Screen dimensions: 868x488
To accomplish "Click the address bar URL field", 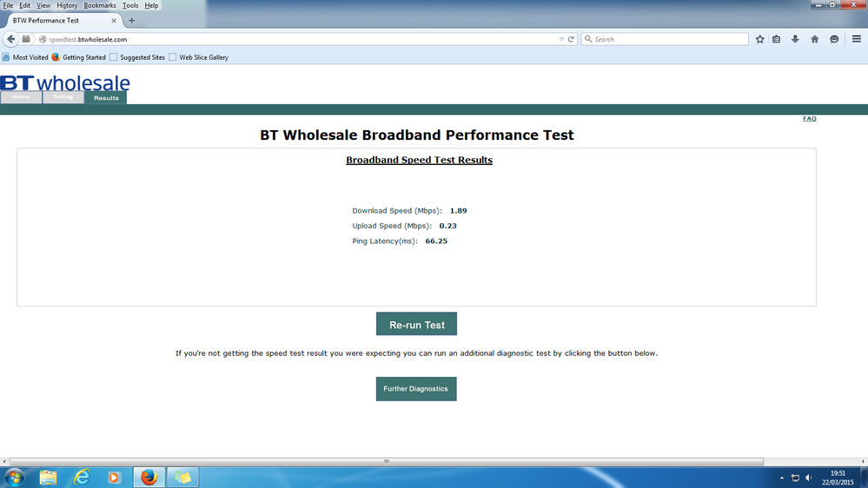I will (x=299, y=39).
